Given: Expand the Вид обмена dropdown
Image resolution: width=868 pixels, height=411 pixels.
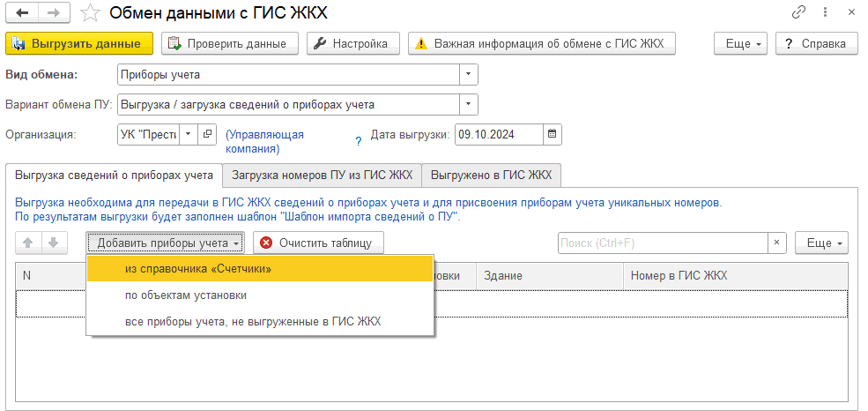Looking at the screenshot, I should (469, 75).
